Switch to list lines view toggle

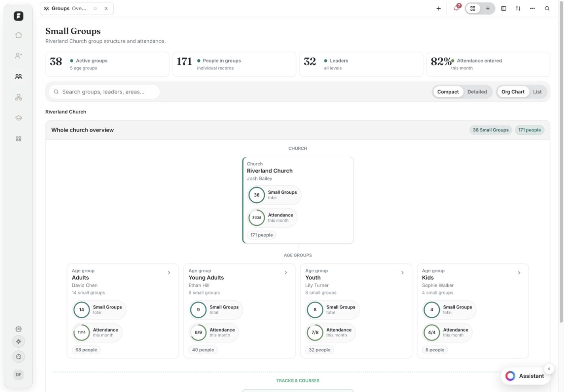coord(488,8)
